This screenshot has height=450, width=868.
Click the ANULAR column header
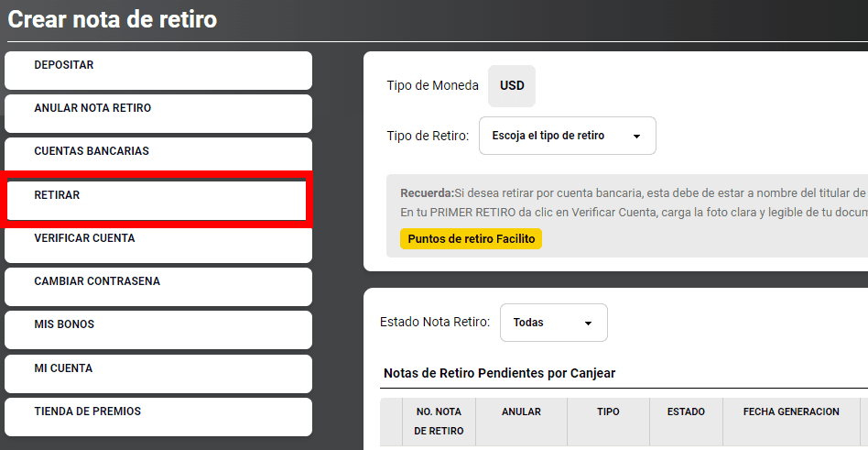click(521, 422)
